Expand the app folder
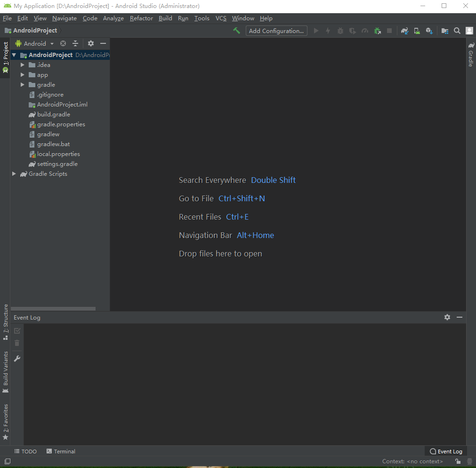Image resolution: width=476 pixels, height=468 pixels. pos(23,75)
